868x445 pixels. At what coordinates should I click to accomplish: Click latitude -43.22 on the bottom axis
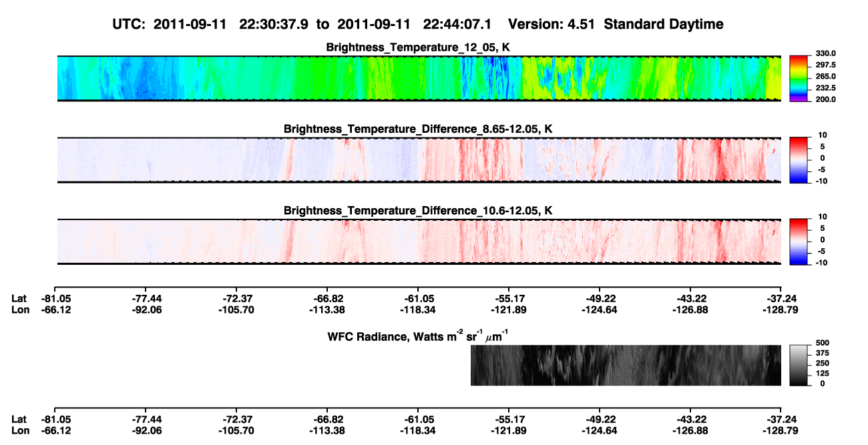click(x=691, y=419)
